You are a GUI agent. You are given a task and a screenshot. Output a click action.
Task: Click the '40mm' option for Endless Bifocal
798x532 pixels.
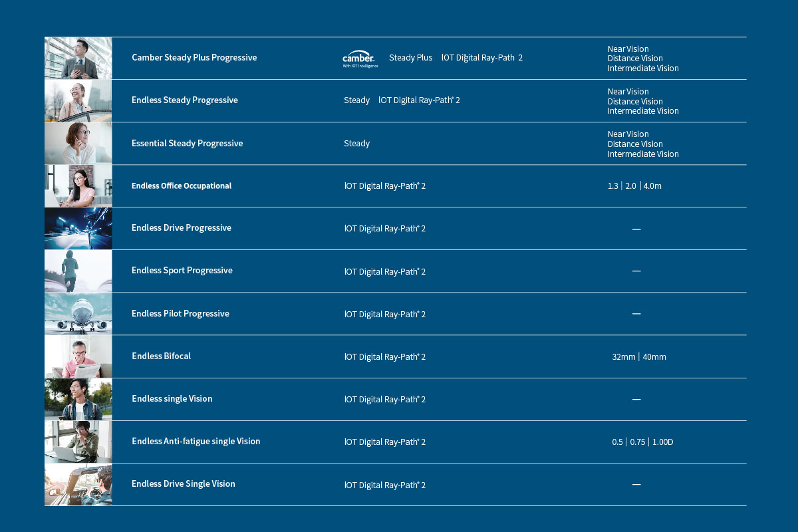click(x=654, y=357)
